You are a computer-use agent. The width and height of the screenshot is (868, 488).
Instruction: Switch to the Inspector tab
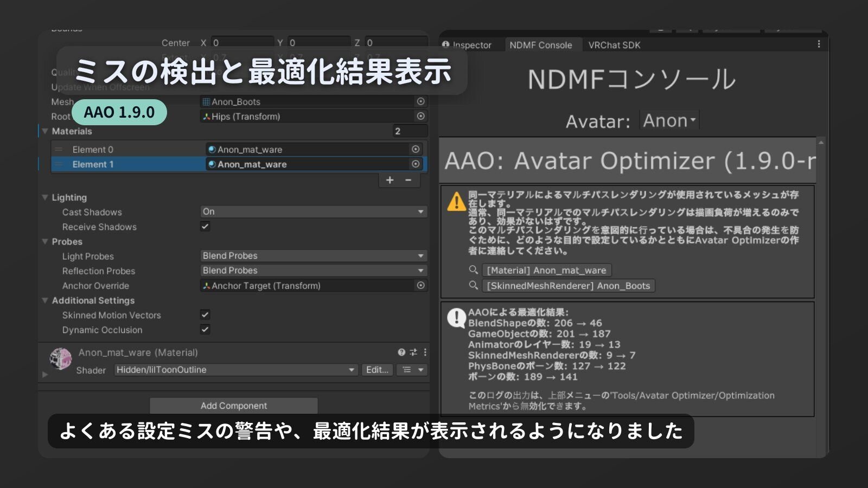point(468,45)
